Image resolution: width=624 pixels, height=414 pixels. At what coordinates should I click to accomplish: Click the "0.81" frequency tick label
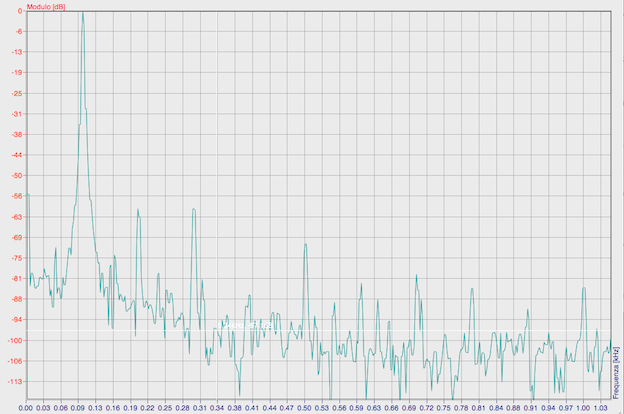point(478,408)
